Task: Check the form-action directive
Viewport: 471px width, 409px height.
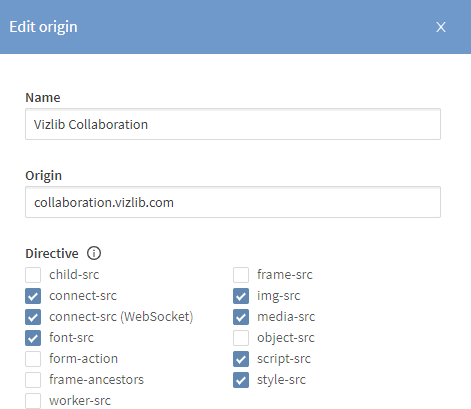Action: 33,359
